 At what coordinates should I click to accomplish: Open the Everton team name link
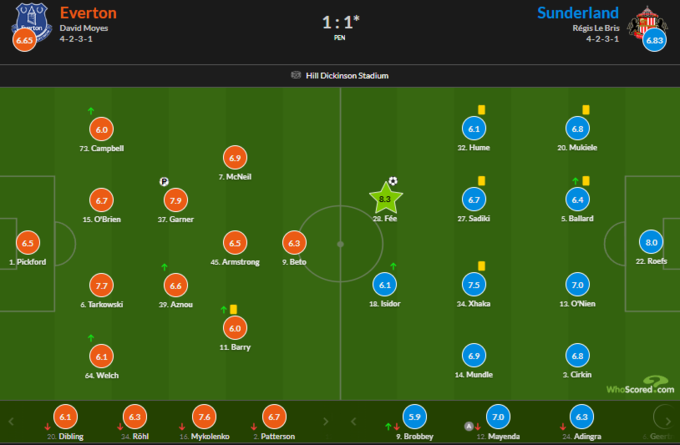pos(88,13)
